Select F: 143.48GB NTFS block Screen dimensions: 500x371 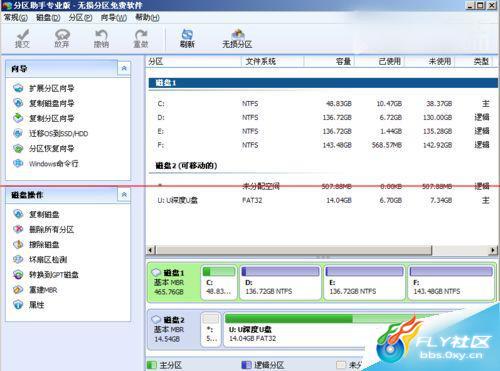[x=451, y=282]
